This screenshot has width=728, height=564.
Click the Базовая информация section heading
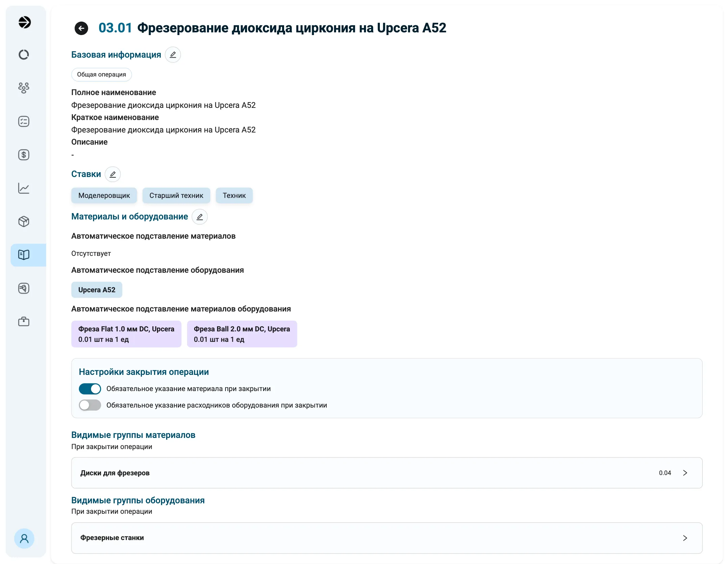[x=116, y=55]
